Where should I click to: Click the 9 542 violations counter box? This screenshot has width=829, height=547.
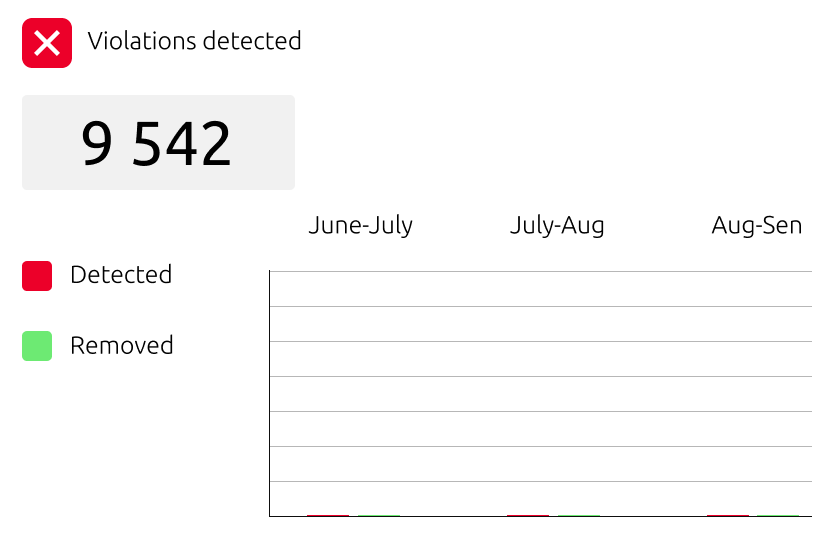click(158, 142)
